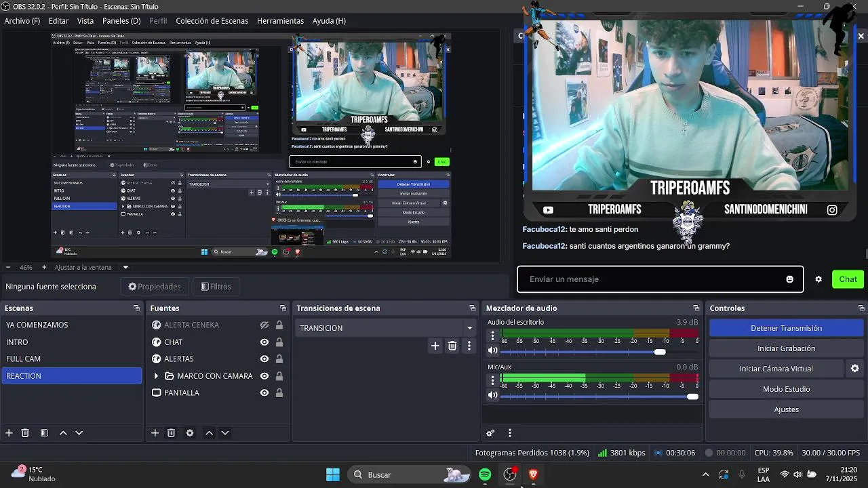Open transition options three-dot menu

[x=469, y=346]
